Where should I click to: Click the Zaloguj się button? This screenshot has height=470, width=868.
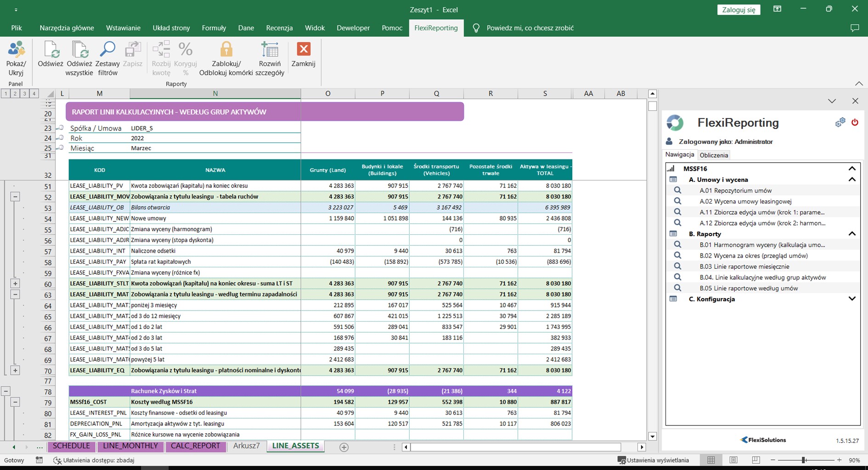pos(738,10)
